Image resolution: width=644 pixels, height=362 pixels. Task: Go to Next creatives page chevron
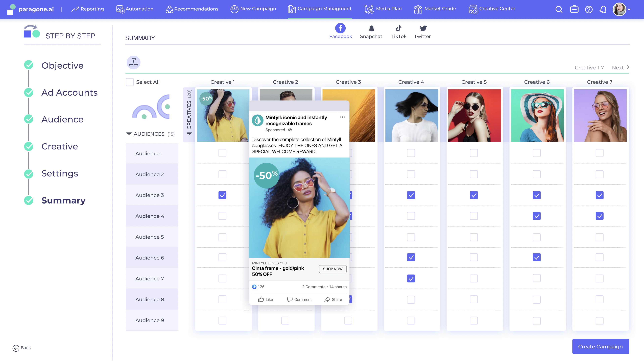(x=628, y=67)
